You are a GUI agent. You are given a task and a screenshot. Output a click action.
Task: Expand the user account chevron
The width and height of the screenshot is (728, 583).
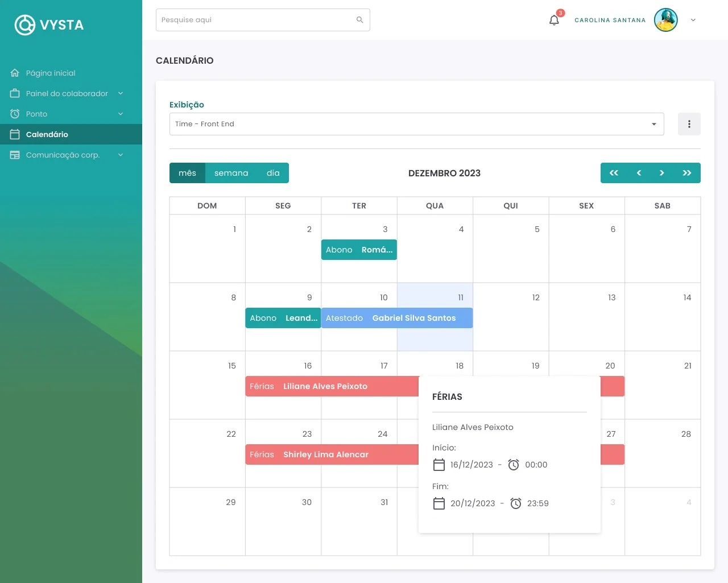point(693,20)
